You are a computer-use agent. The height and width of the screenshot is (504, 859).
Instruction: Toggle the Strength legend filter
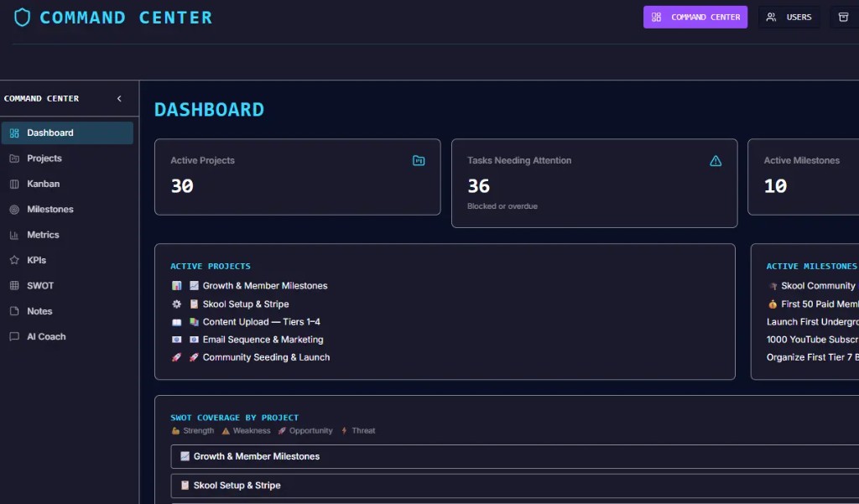[x=193, y=430]
